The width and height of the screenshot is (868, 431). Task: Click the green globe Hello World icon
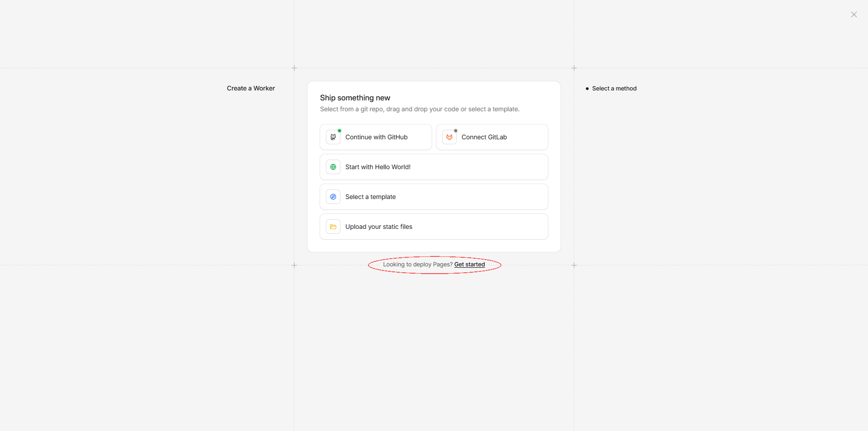[x=333, y=167]
